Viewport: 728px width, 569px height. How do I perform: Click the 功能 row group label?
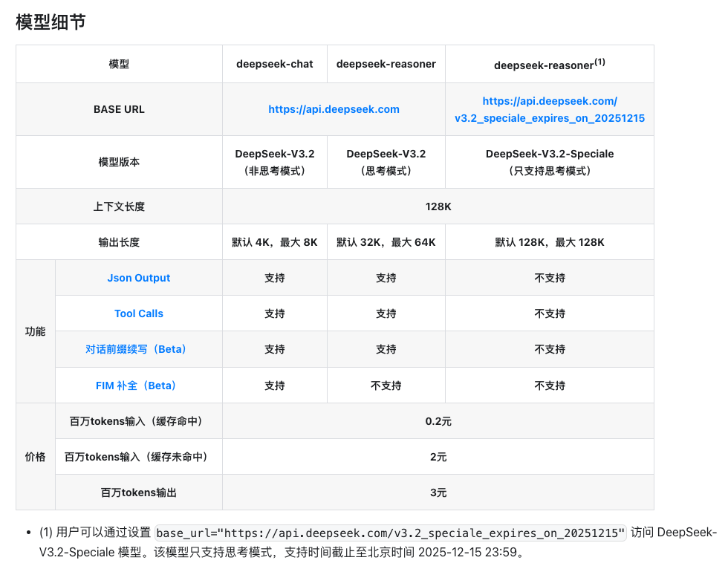(34, 331)
